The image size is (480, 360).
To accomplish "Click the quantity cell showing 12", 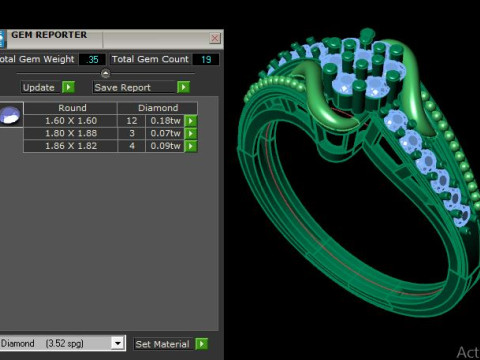I will coord(132,121).
